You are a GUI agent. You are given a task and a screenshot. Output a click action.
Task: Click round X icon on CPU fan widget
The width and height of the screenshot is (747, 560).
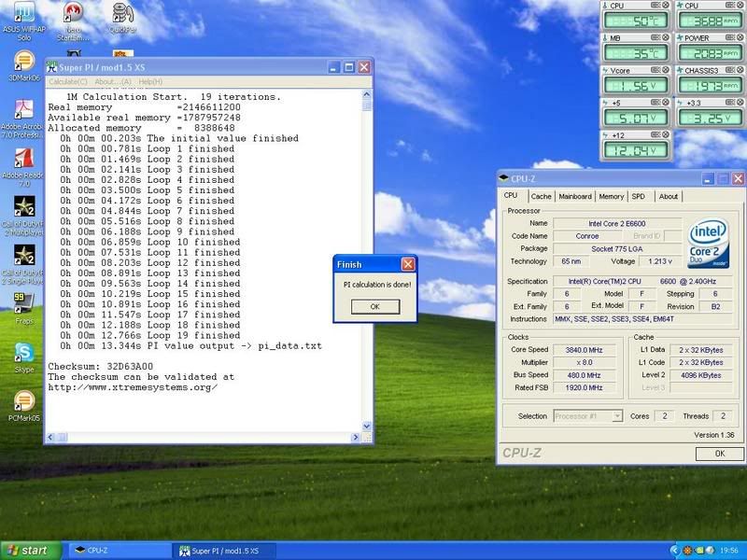tap(740, 6)
